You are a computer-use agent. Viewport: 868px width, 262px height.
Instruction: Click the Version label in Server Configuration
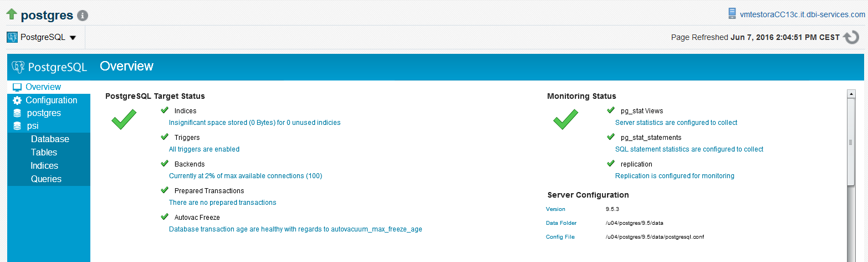point(555,209)
